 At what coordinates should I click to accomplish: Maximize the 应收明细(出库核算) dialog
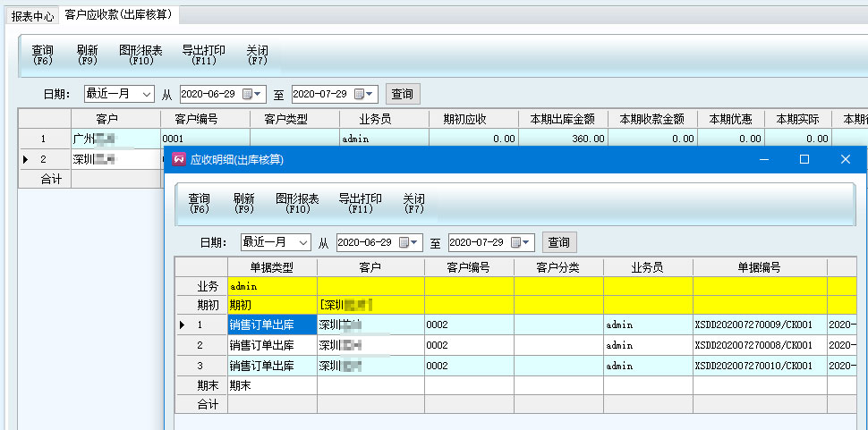coord(804,160)
